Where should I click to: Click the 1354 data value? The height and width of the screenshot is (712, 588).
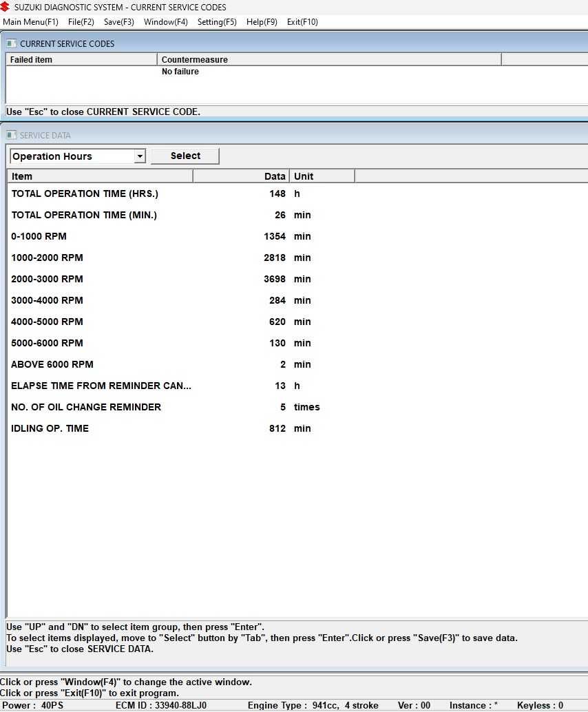coord(274,237)
